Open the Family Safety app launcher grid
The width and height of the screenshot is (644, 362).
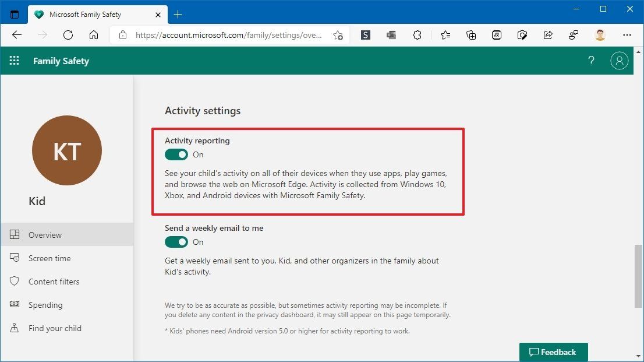pyautogui.click(x=14, y=60)
